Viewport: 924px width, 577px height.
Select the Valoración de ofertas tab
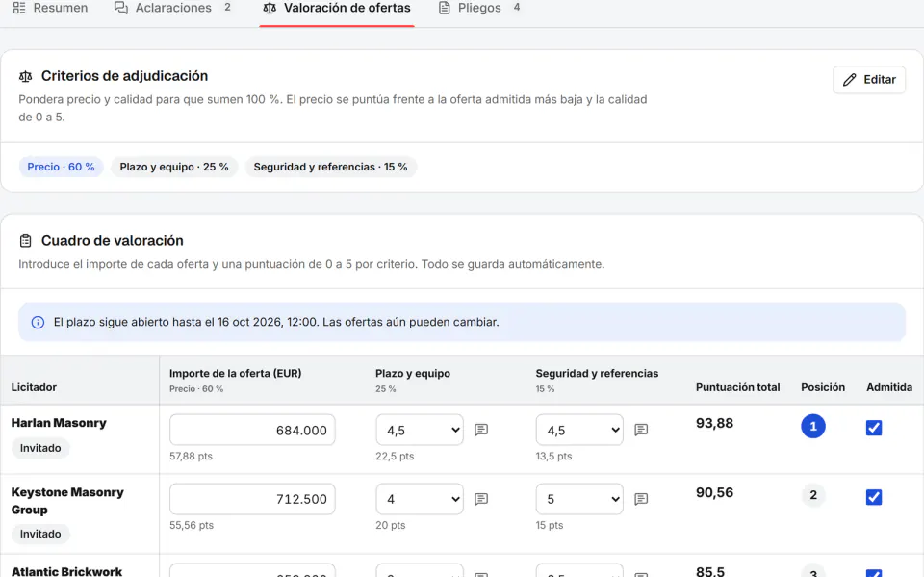click(x=337, y=8)
